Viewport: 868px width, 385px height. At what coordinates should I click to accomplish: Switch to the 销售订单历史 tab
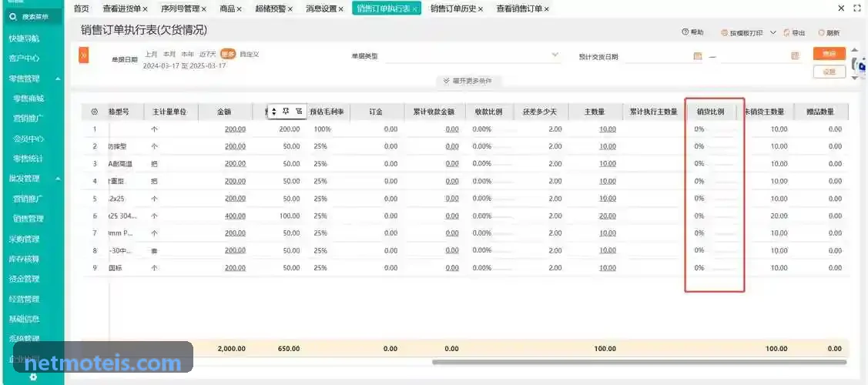(454, 8)
